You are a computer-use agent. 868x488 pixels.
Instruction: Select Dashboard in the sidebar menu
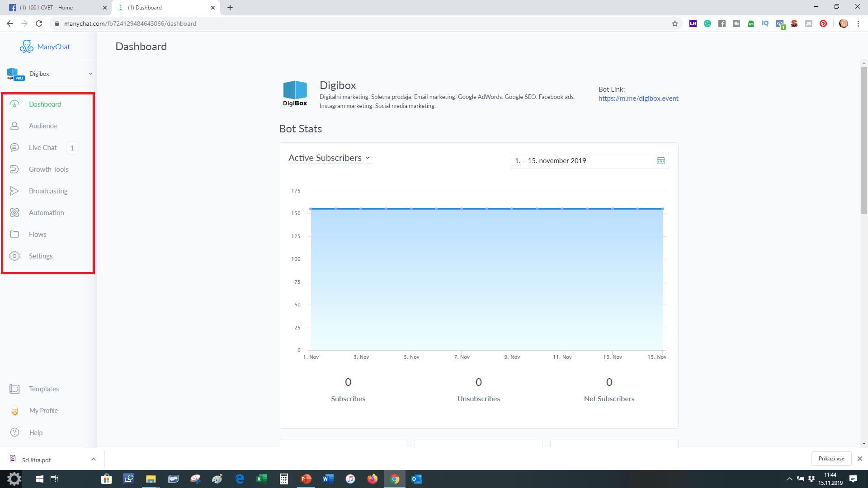coord(45,104)
